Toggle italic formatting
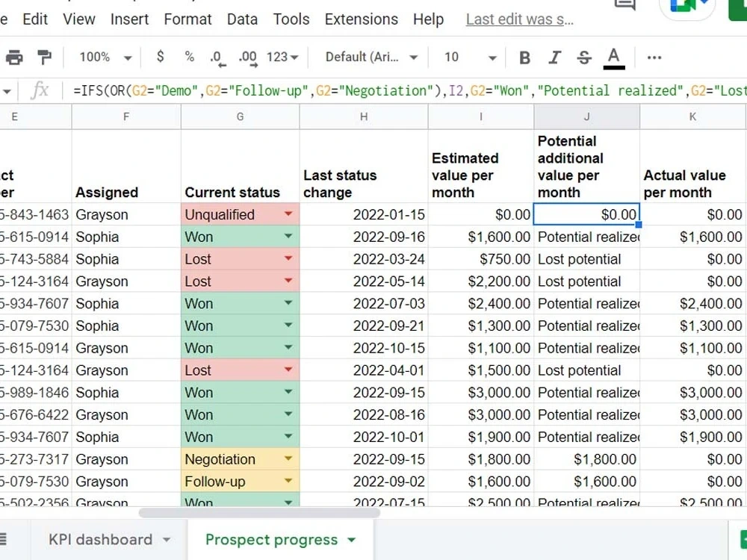Screen dimensions: 747x560 pyautogui.click(x=554, y=57)
